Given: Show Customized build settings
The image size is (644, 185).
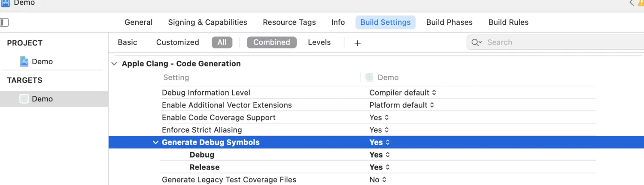Looking at the screenshot, I should pyautogui.click(x=177, y=42).
